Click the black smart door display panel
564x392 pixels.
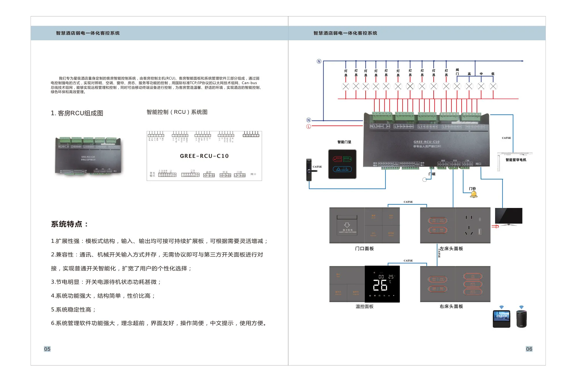[x=342, y=164]
